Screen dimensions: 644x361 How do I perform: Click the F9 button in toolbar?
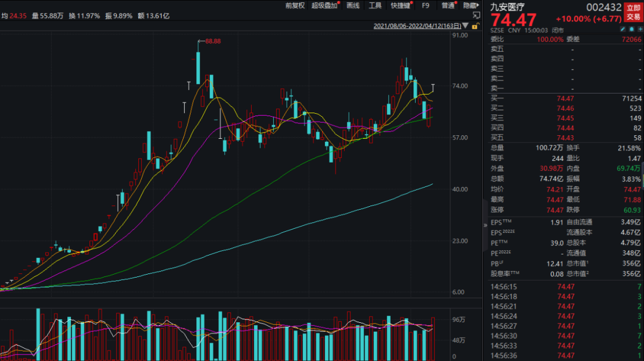[x=425, y=5]
